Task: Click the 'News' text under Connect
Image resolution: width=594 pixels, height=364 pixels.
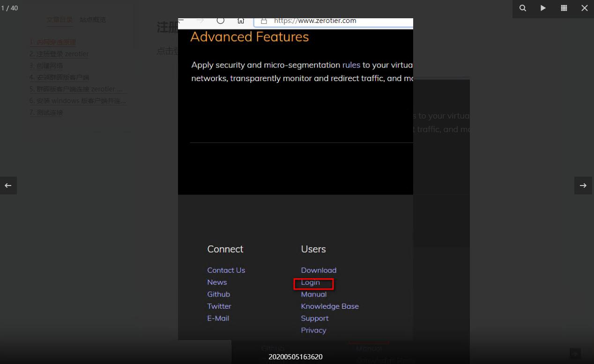Action: (217, 282)
